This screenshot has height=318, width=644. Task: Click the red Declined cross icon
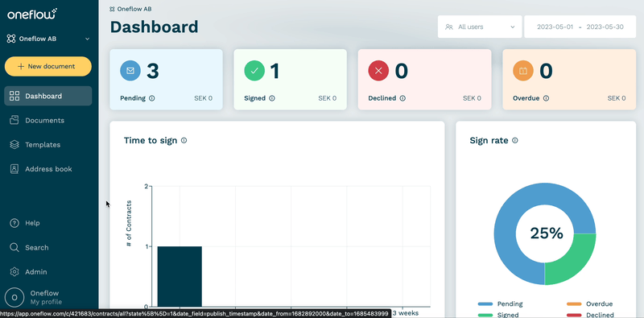click(378, 71)
